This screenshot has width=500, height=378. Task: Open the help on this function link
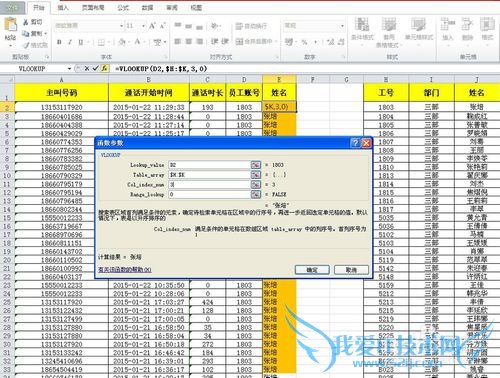tap(125, 270)
